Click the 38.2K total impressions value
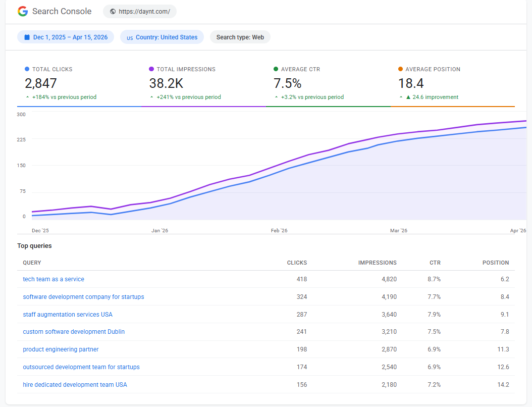This screenshot has width=532, height=407. point(166,83)
